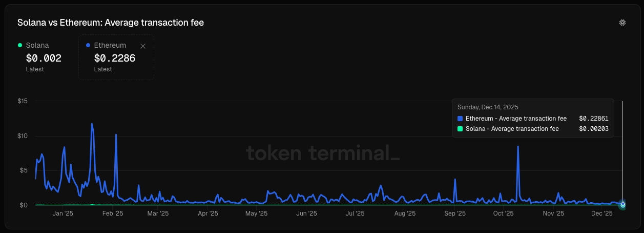Image resolution: width=644 pixels, height=233 pixels.
Task: Click green square beside Solana in tooltip
Action: point(460,129)
